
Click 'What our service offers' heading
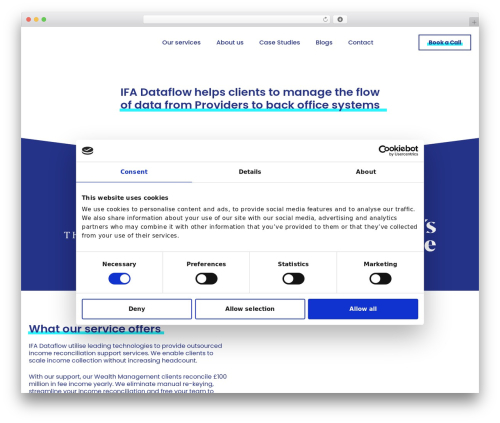coord(95,329)
